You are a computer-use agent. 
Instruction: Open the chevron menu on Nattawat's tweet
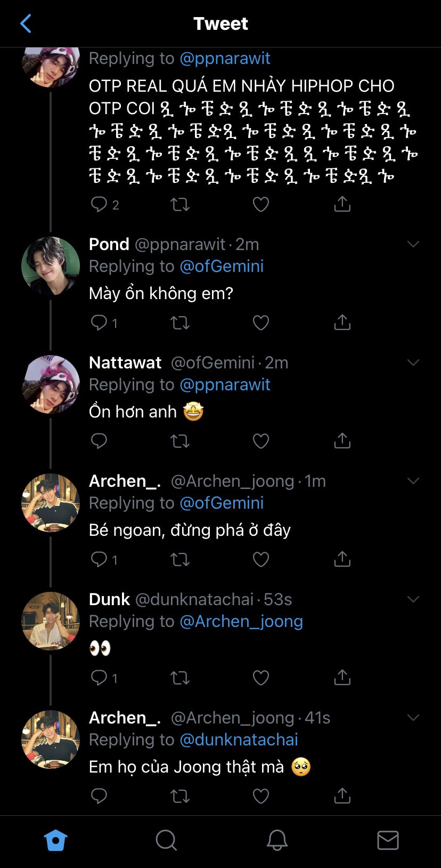point(413,363)
